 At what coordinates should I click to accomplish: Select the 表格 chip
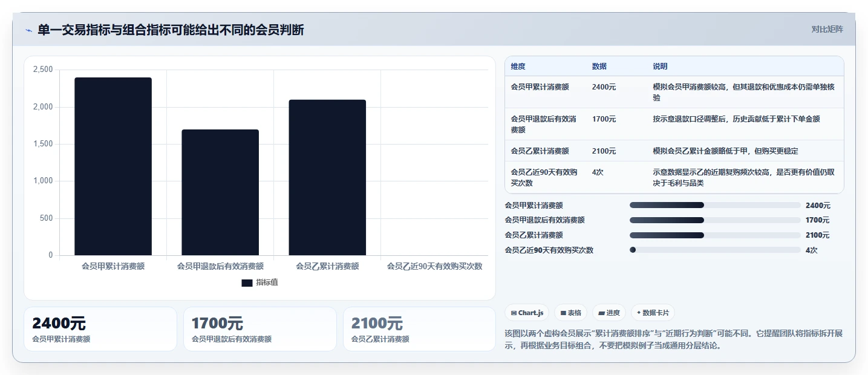(571, 313)
